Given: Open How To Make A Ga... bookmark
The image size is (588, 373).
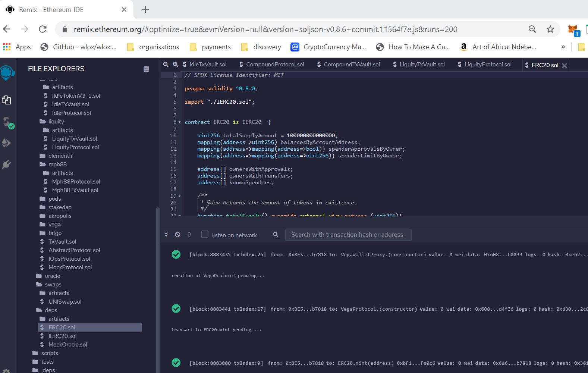Looking at the screenshot, I should pyautogui.click(x=413, y=47).
